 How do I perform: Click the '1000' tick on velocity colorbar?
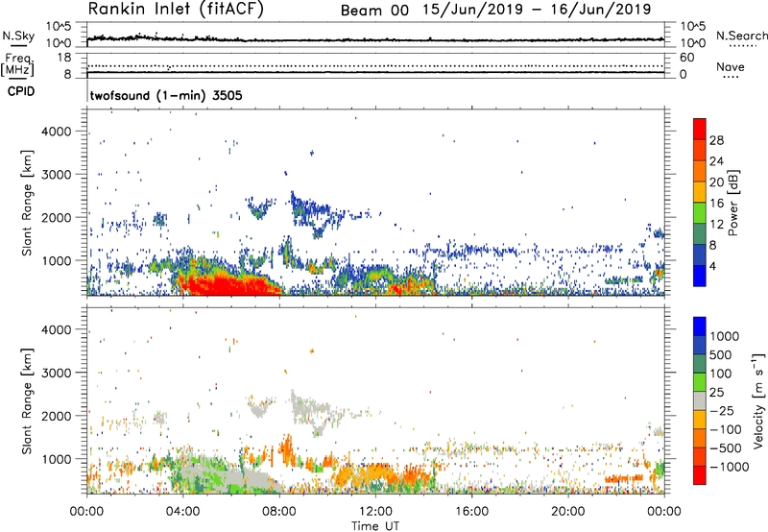[725, 336]
